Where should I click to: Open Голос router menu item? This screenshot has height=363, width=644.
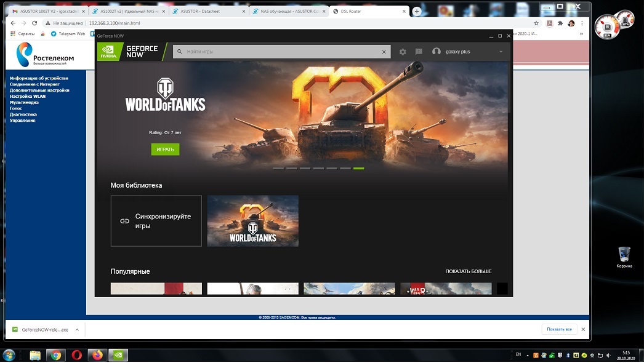tap(16, 108)
